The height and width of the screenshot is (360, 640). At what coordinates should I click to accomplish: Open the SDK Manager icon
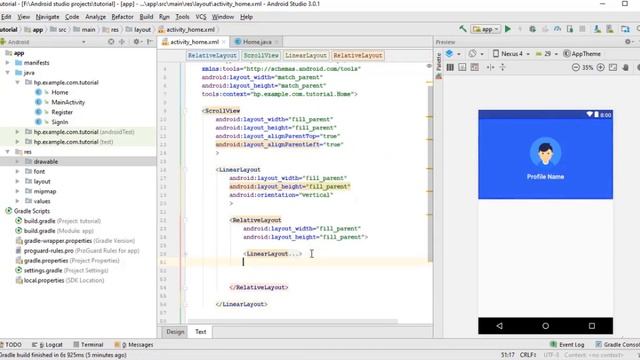point(610,29)
